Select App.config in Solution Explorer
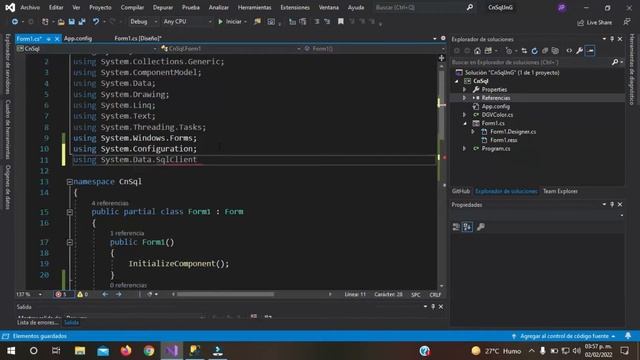The width and height of the screenshot is (640, 360). coord(496,107)
